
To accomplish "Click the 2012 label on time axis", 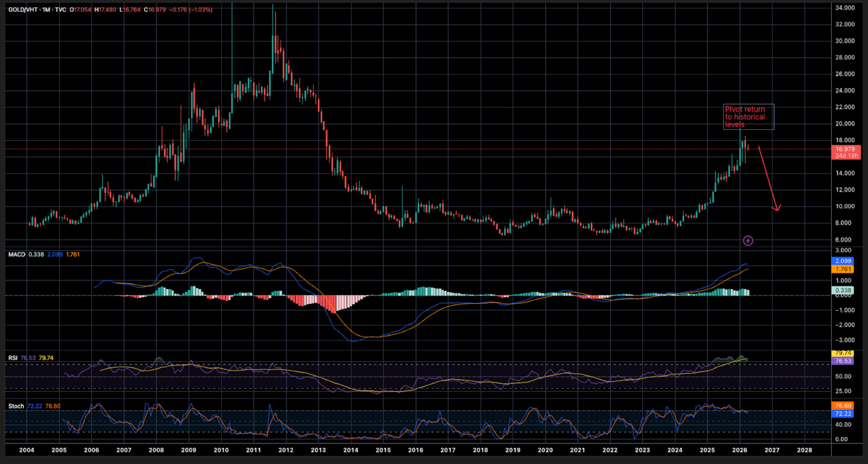I will [286, 450].
